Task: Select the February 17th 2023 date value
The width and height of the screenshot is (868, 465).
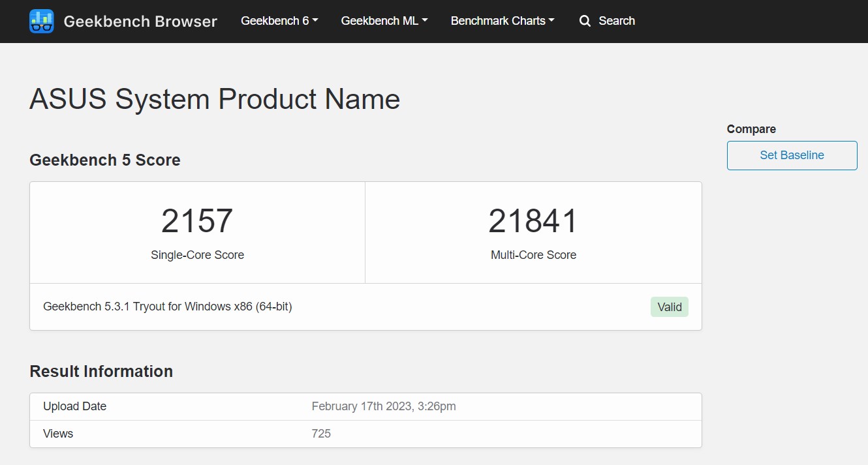Action: tap(384, 406)
